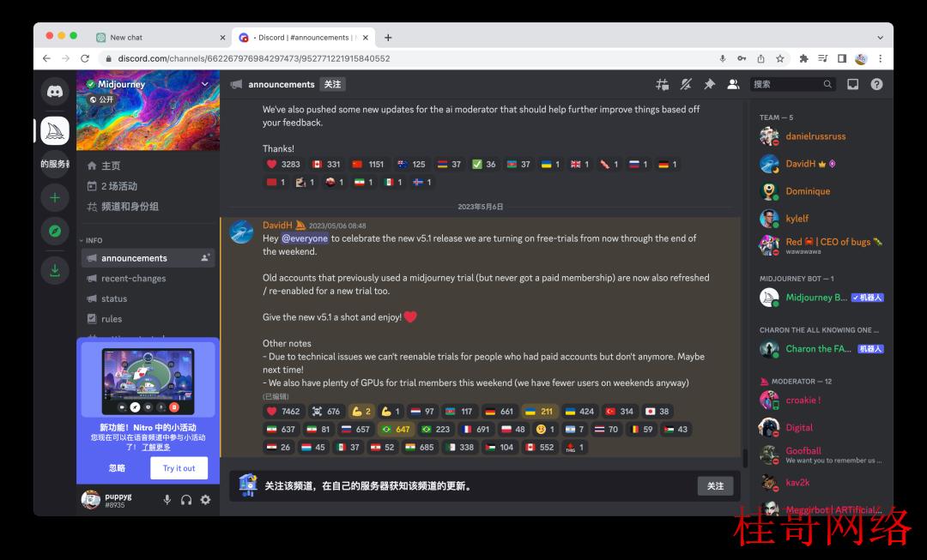Open Chrome side panel icon
This screenshot has width=927, height=560.
point(842,58)
